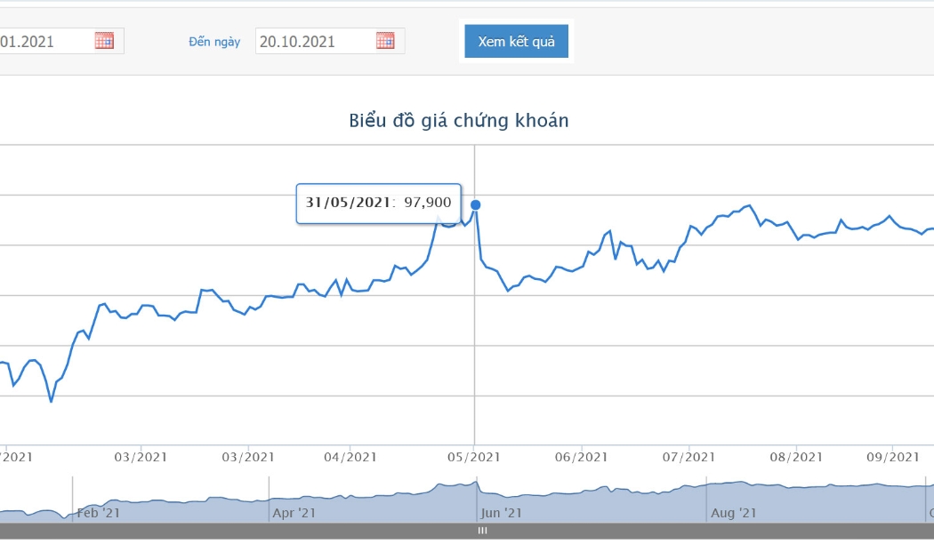Click the chart title Biểu đồ giá chứng khoán
The image size is (934, 560).
(x=459, y=120)
